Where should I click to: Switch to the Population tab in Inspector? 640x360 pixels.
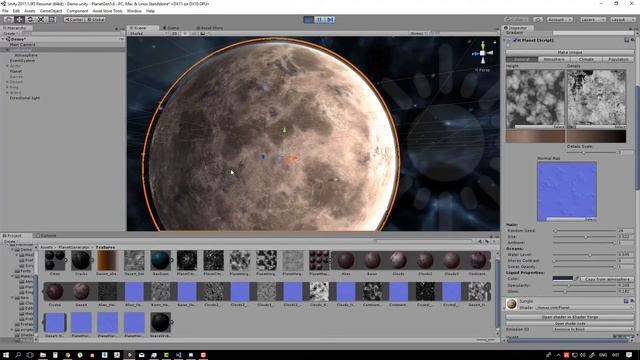pos(618,60)
